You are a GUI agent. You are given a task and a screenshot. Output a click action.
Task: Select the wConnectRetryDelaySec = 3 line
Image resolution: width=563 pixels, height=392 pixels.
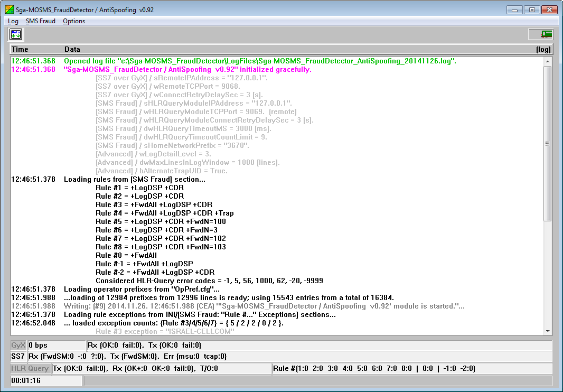[x=179, y=95]
